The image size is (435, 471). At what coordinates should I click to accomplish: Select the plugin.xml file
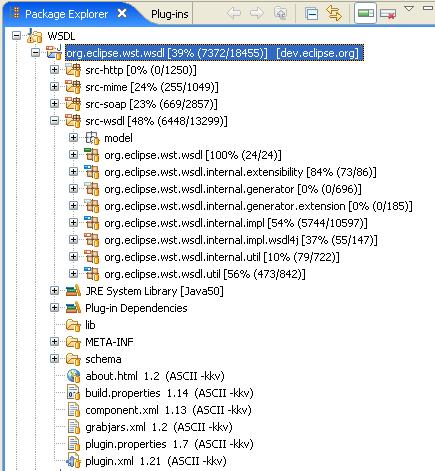pos(146,461)
